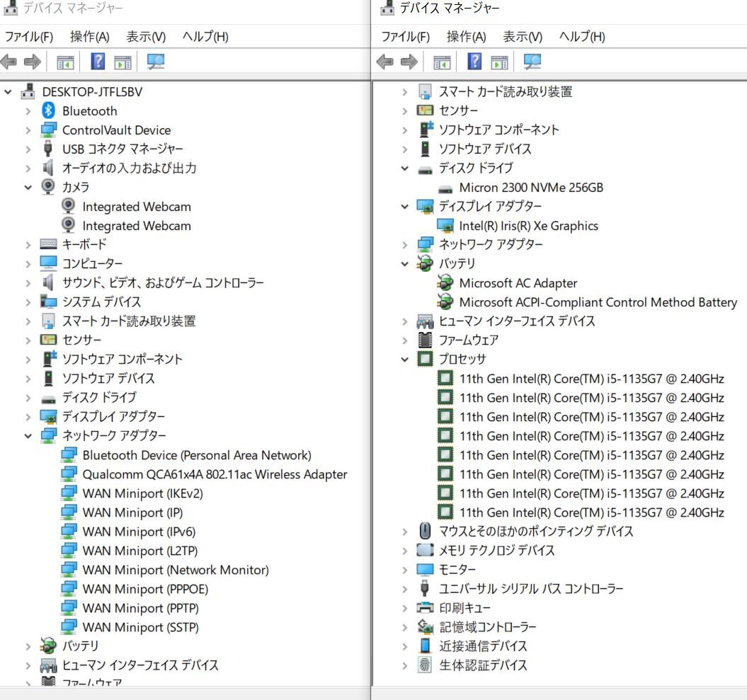Click the 生体認証デバイス fingerprint icon

click(x=425, y=665)
